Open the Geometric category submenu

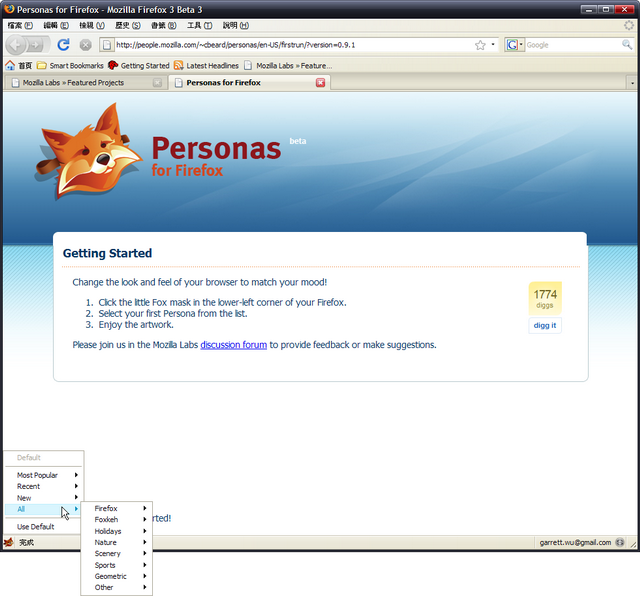click(117, 576)
